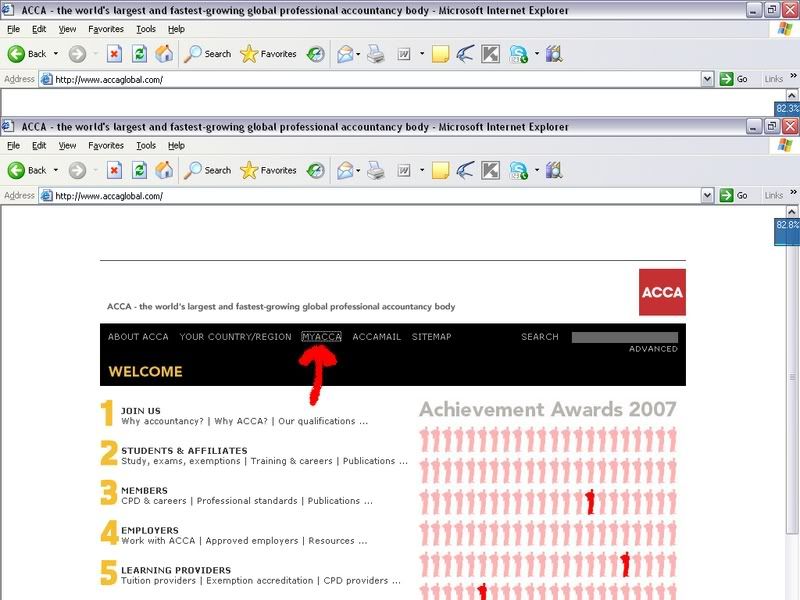Expand Links chevron in the front window
800x600 pixels.
[x=793, y=192]
